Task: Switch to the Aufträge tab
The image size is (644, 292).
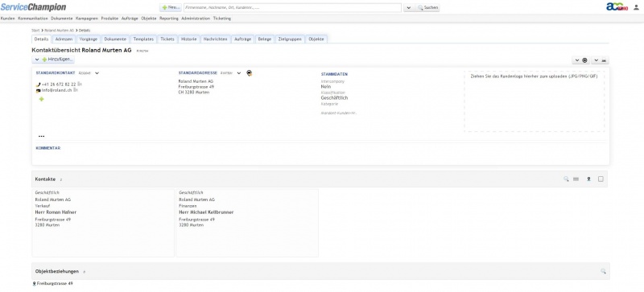Action: [243, 39]
